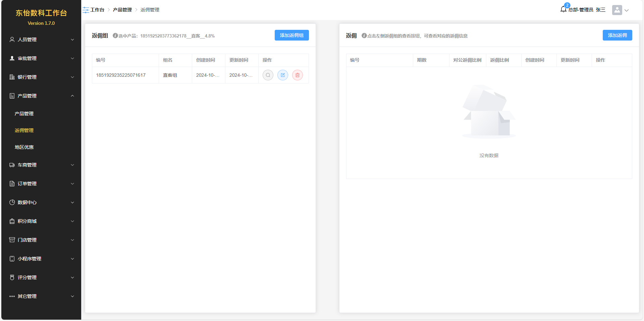Click the red delete icon for 直客组
This screenshot has width=644, height=321.
pyautogui.click(x=298, y=75)
